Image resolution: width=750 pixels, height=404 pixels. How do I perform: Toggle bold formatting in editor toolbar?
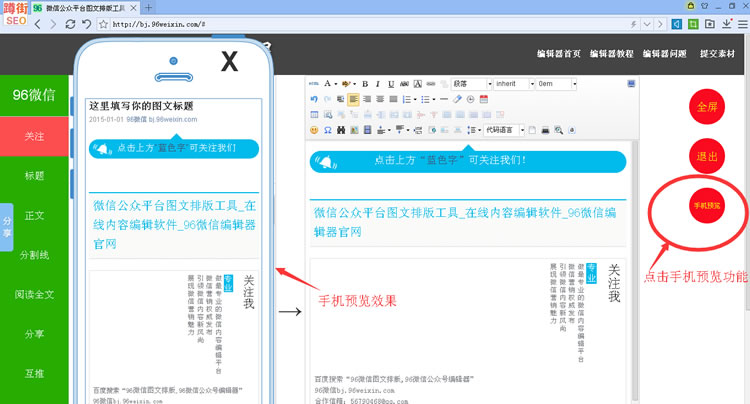pyautogui.click(x=365, y=84)
